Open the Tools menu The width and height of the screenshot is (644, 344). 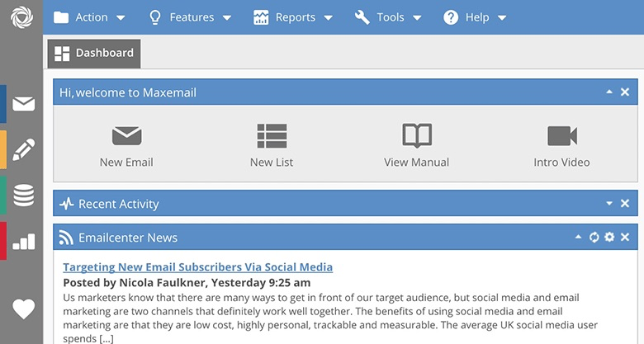pos(388,17)
